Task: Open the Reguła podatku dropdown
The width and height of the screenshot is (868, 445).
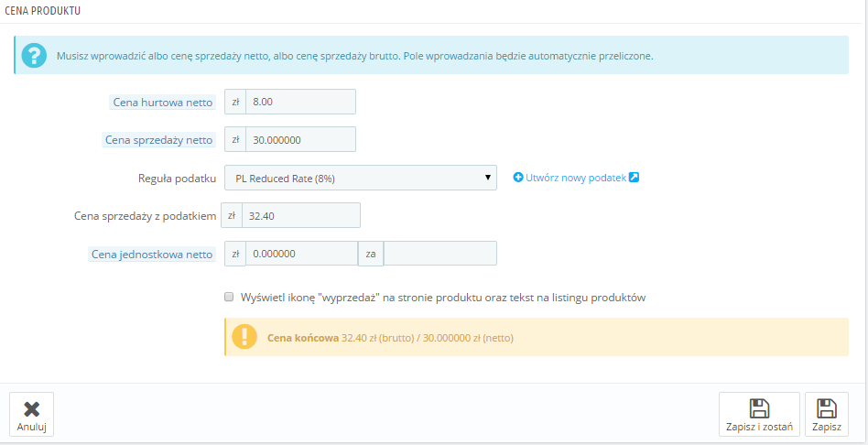Action: point(360,178)
